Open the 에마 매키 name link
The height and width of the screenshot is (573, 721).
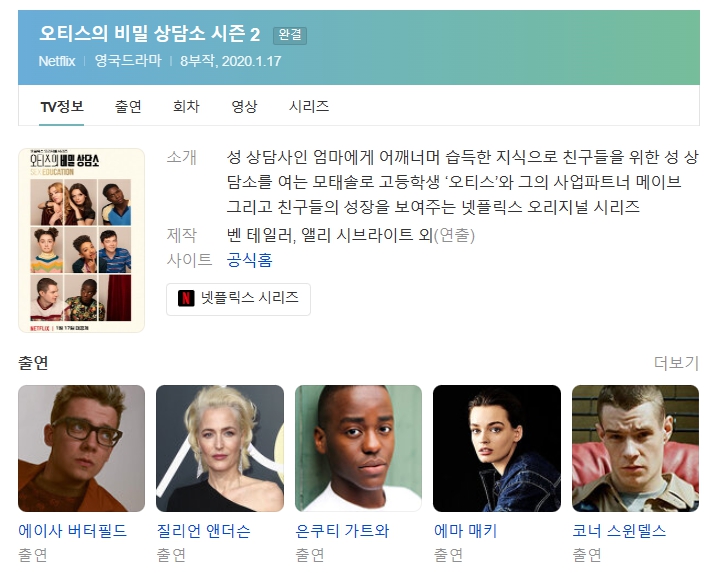tap(466, 531)
